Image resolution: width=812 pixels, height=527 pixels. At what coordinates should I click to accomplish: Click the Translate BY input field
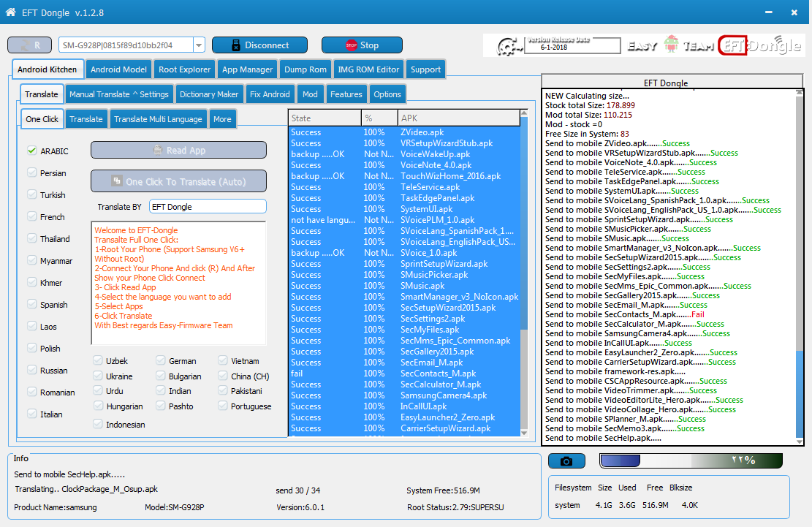208,207
